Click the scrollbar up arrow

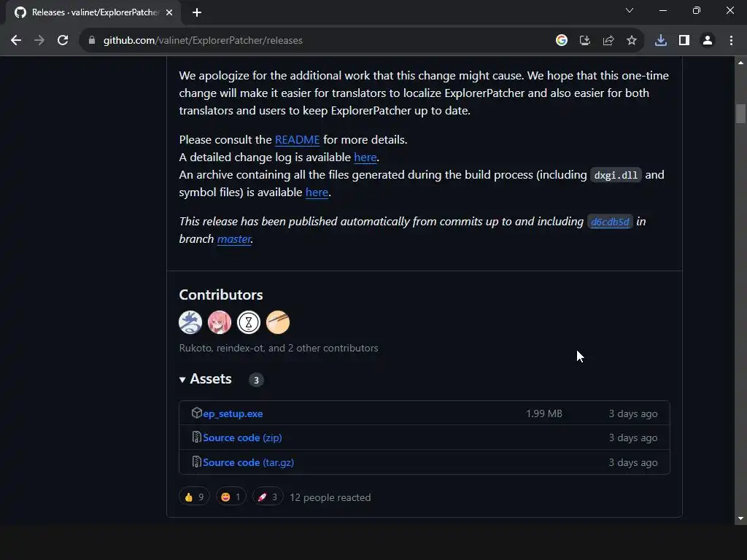click(740, 62)
